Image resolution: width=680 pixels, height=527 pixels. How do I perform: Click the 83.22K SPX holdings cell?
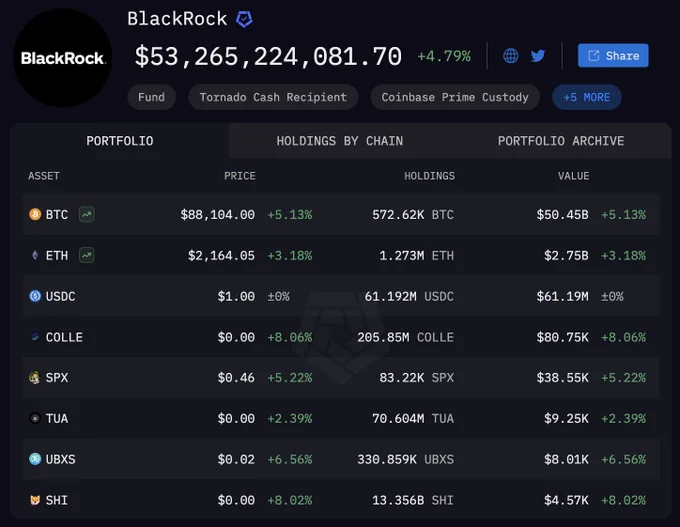(417, 378)
